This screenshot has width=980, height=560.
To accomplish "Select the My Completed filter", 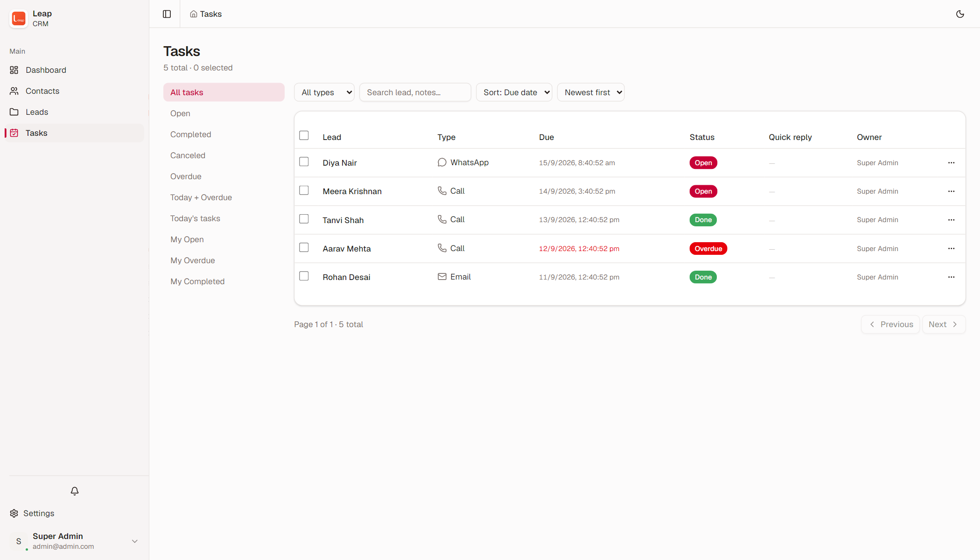I will pos(224,281).
